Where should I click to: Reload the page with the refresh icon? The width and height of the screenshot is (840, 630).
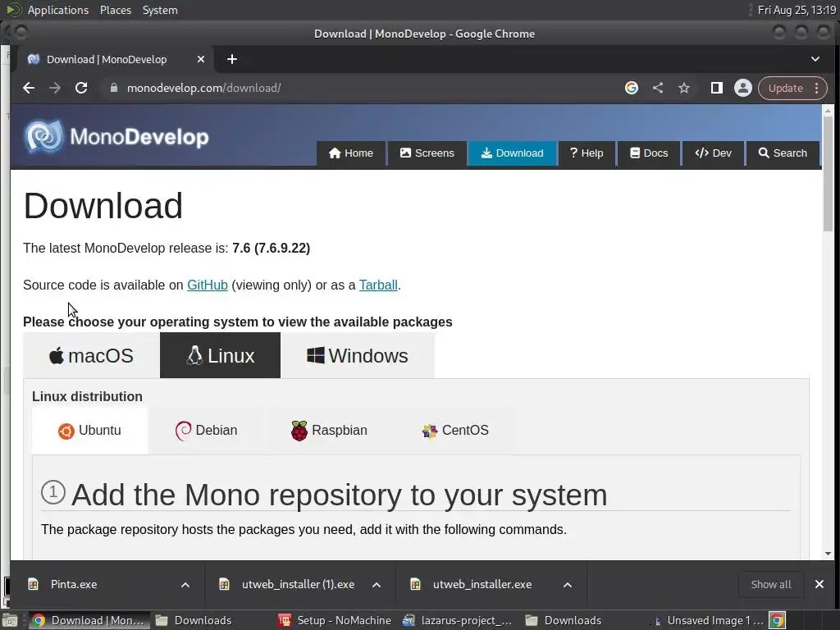tap(81, 88)
